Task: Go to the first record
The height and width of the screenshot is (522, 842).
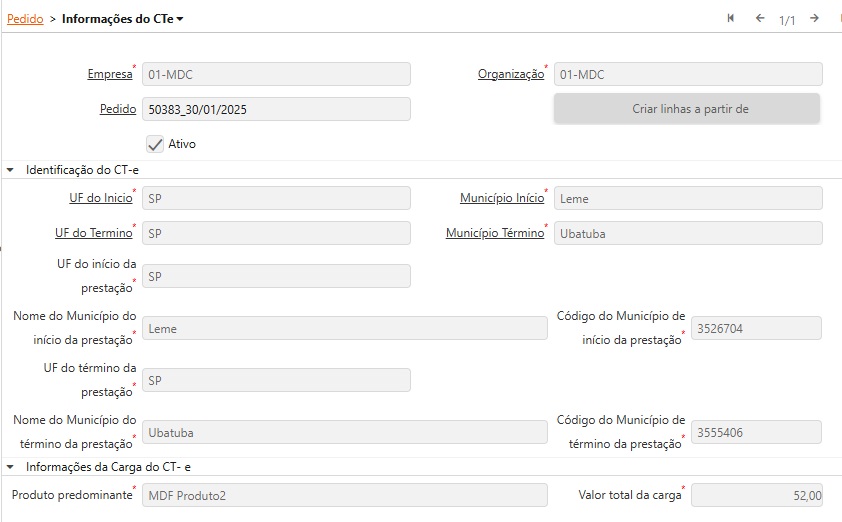Action: (x=731, y=18)
